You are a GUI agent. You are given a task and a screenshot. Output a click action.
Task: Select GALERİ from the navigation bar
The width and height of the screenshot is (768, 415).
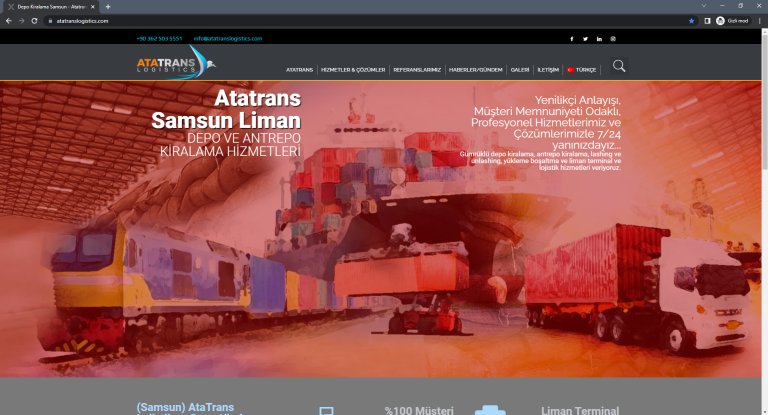[520, 70]
